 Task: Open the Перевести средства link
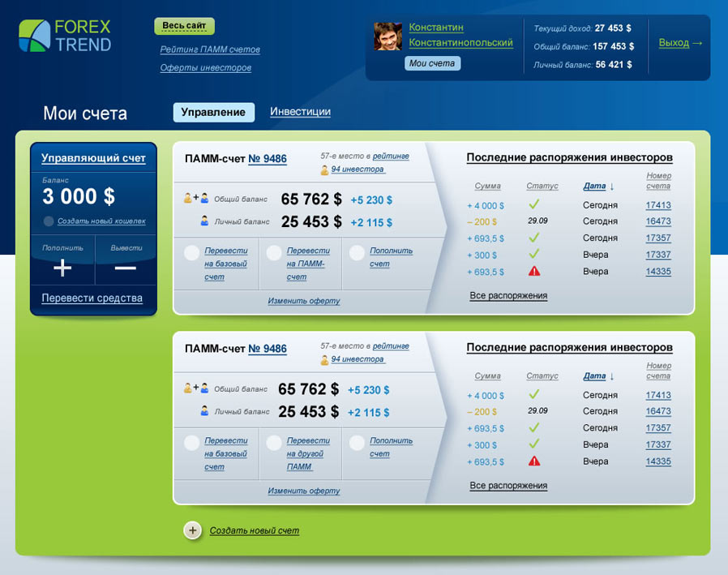pos(92,298)
